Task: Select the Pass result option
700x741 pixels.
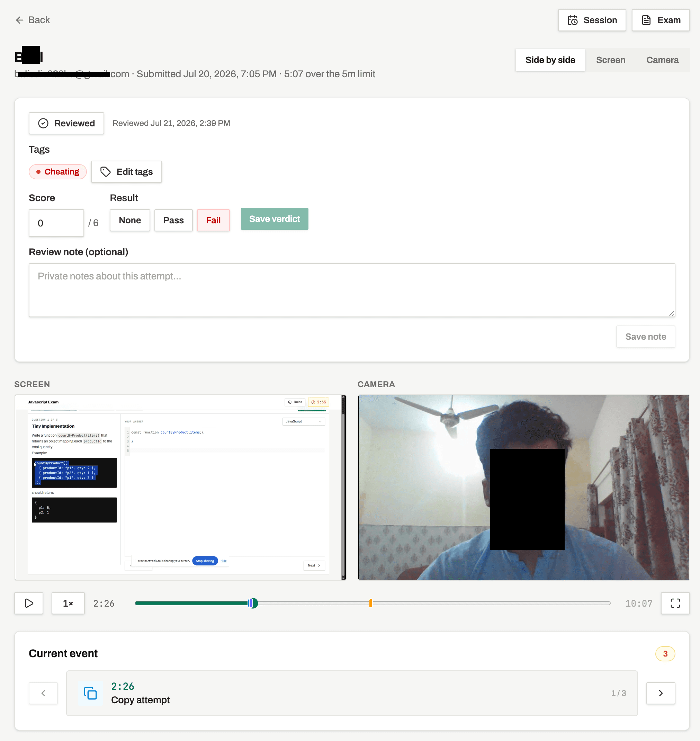Action: [x=173, y=220]
